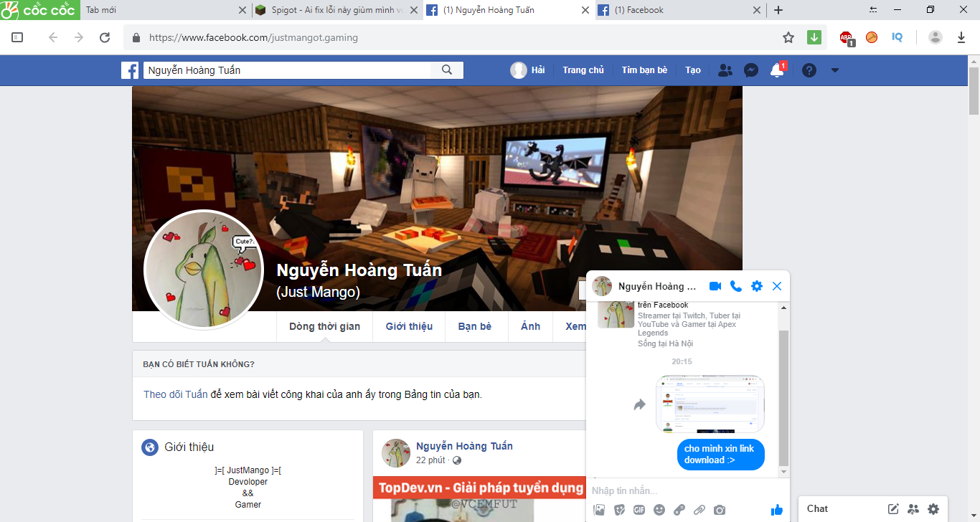
Task: Close the (1) Facebook browser tab
Action: pos(756,10)
